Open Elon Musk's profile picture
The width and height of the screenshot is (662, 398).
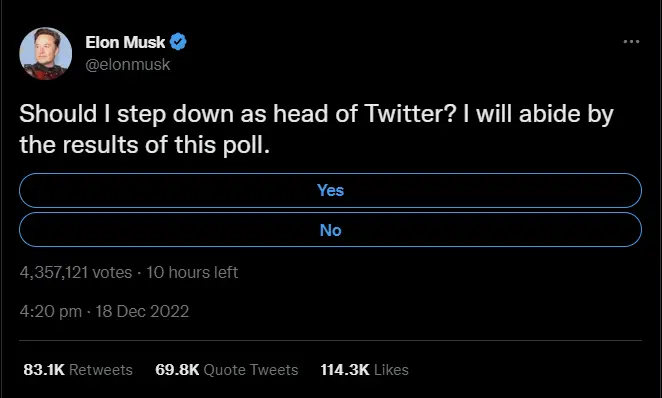(x=46, y=54)
